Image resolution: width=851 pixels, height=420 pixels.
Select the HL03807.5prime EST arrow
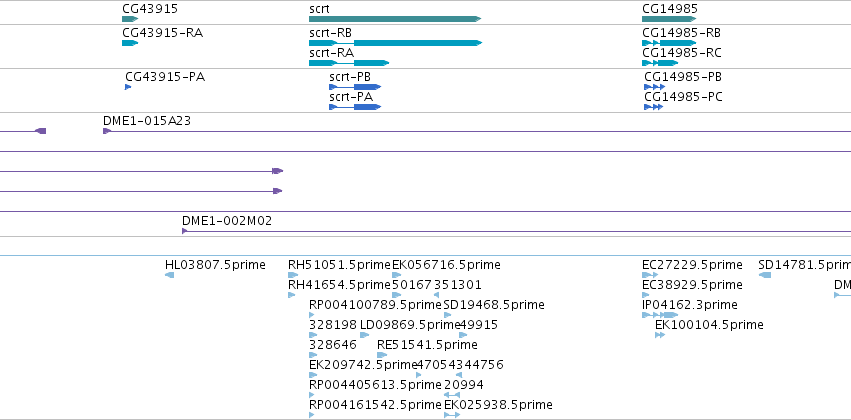169,275
